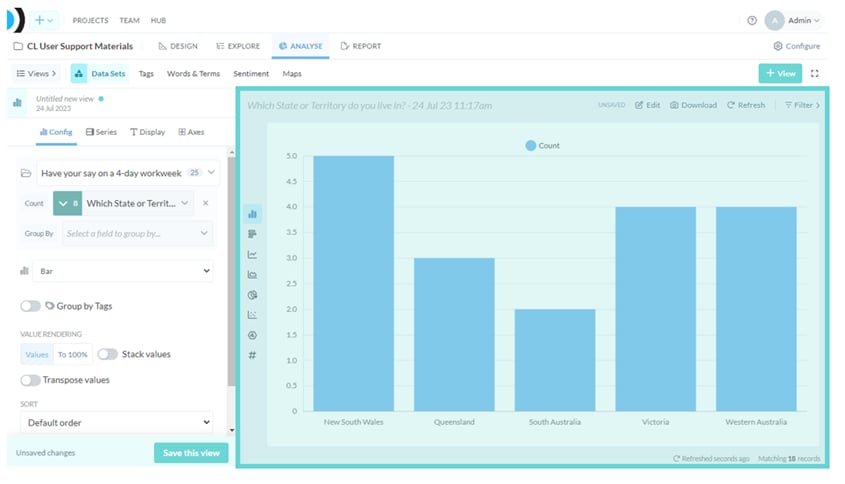The width and height of the screenshot is (845, 484).
Task: Open the Admin user dropdown
Action: tap(804, 20)
